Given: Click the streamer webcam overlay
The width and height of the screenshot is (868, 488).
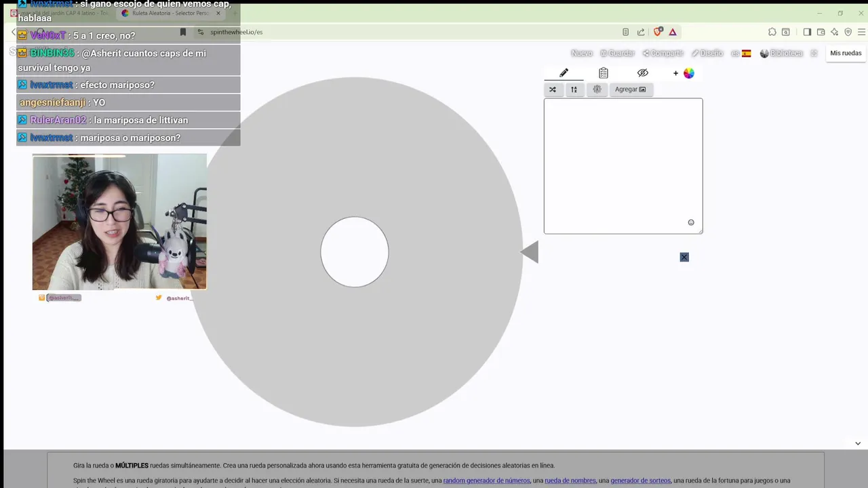Looking at the screenshot, I should [x=119, y=222].
